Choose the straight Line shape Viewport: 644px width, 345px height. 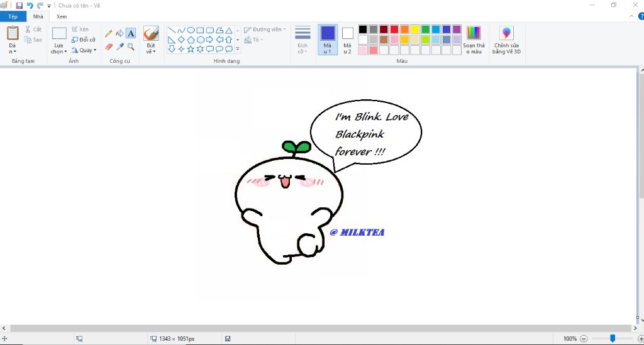click(172, 30)
